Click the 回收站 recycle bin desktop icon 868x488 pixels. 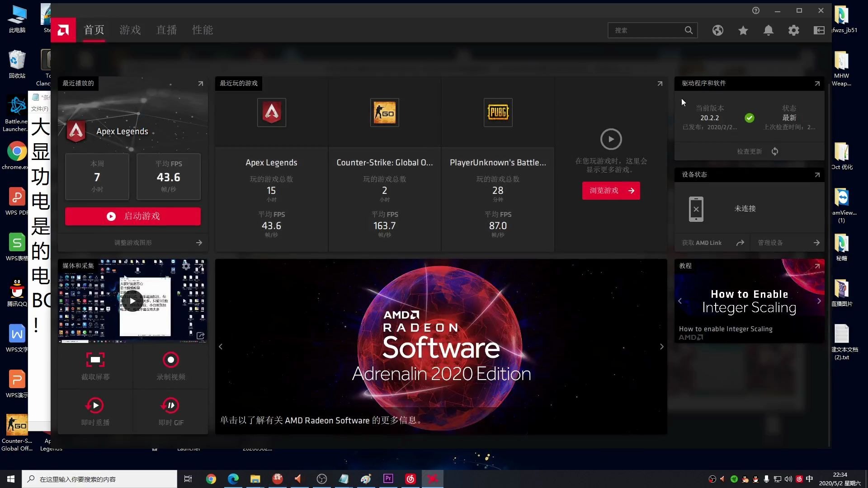pos(17,65)
